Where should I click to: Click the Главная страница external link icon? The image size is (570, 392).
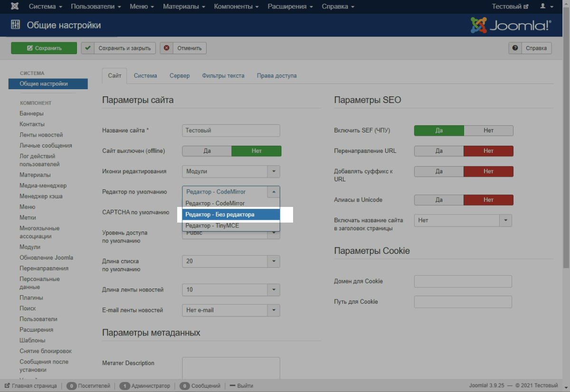pos(7,386)
